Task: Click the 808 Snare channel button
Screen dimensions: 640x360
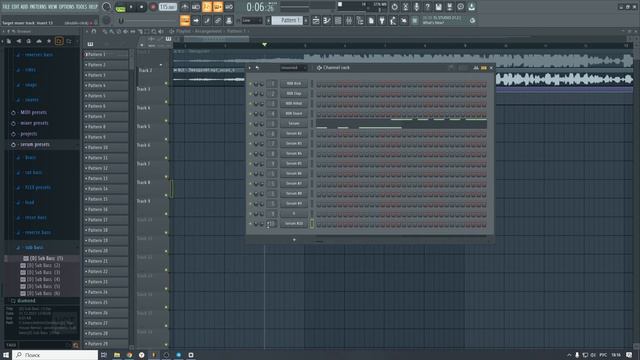Action: pos(293,113)
